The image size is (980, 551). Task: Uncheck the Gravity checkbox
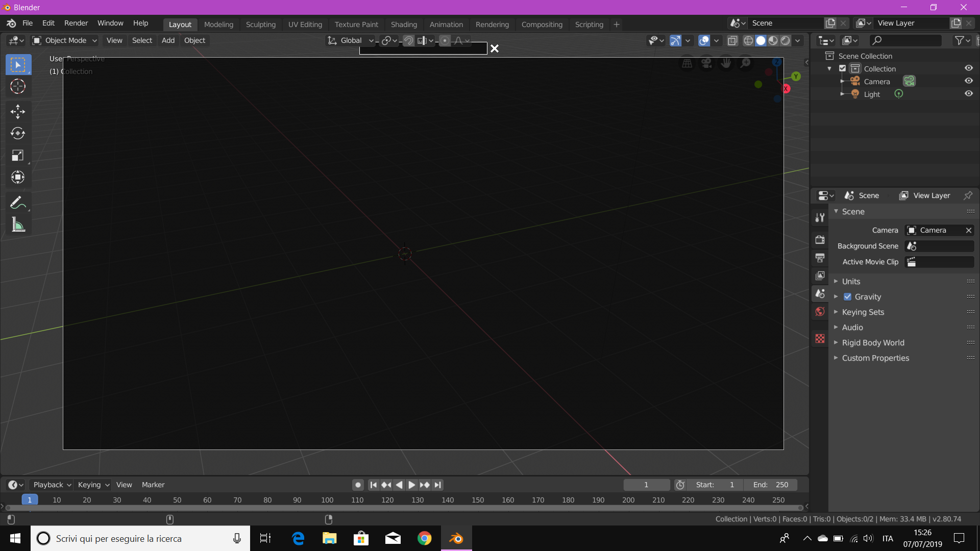pos(847,297)
